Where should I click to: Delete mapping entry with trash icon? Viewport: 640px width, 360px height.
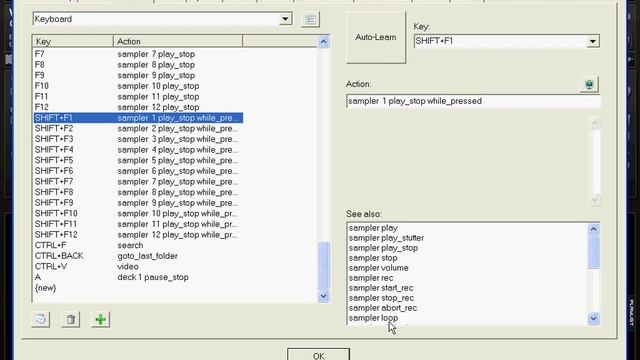coord(71,319)
